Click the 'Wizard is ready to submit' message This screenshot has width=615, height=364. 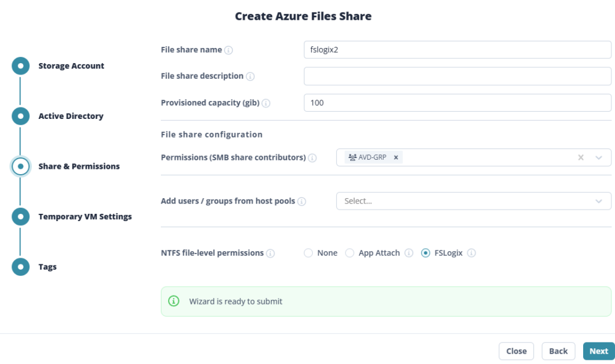click(235, 302)
